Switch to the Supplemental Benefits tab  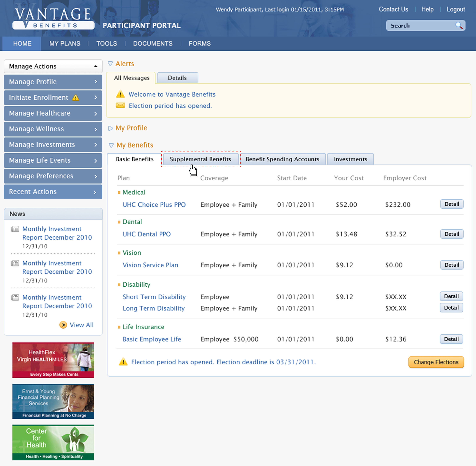(x=201, y=159)
